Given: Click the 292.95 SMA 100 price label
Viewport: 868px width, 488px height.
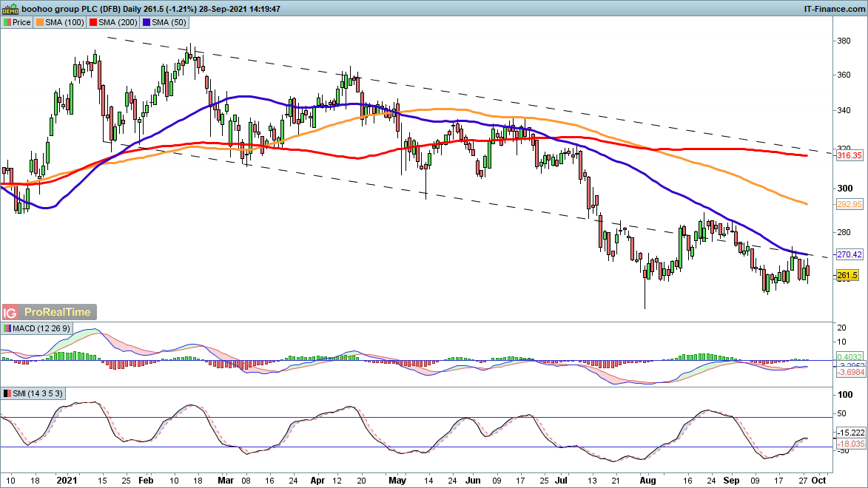Looking at the screenshot, I should click(x=850, y=204).
